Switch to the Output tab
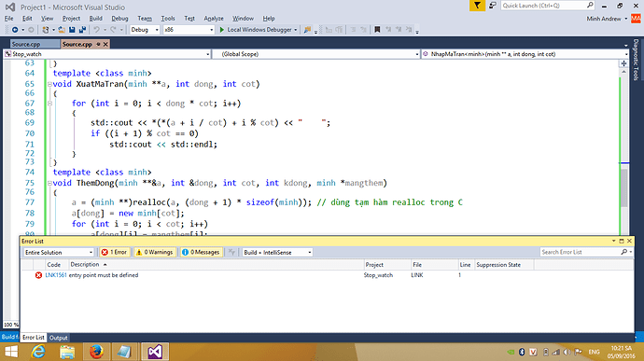The image size is (644, 361). pos(58,338)
